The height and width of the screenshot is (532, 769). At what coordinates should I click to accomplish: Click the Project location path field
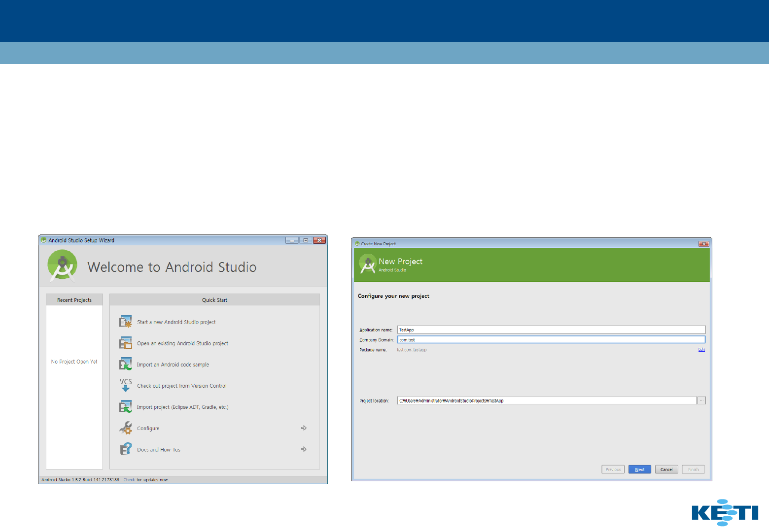click(x=547, y=400)
